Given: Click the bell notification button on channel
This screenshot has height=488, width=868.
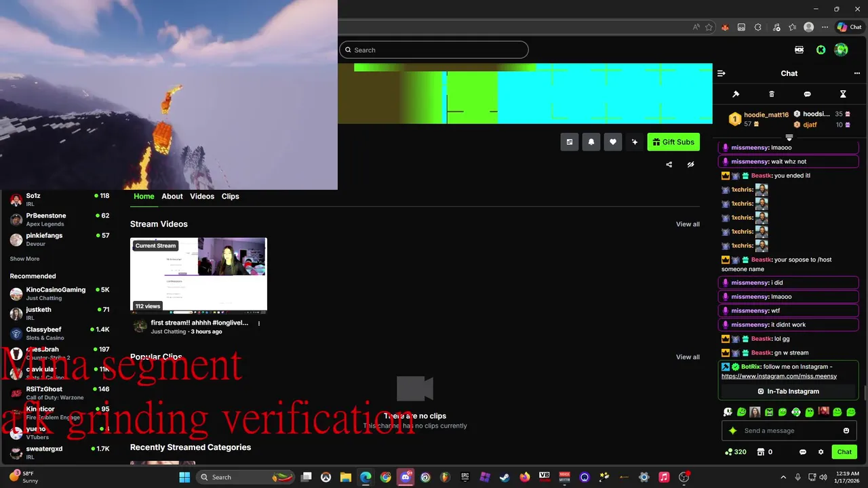Looking at the screenshot, I should pyautogui.click(x=591, y=142).
